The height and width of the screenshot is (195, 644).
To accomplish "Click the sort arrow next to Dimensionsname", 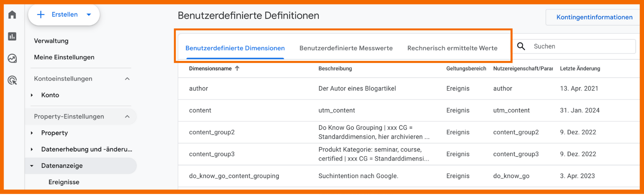I will coord(237,69).
